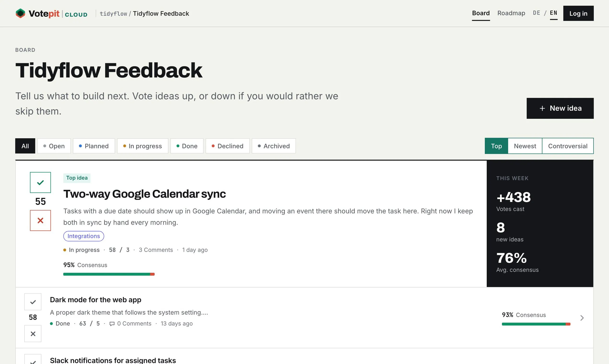Show All ideas filter
This screenshot has height=364, width=609.
[25, 146]
